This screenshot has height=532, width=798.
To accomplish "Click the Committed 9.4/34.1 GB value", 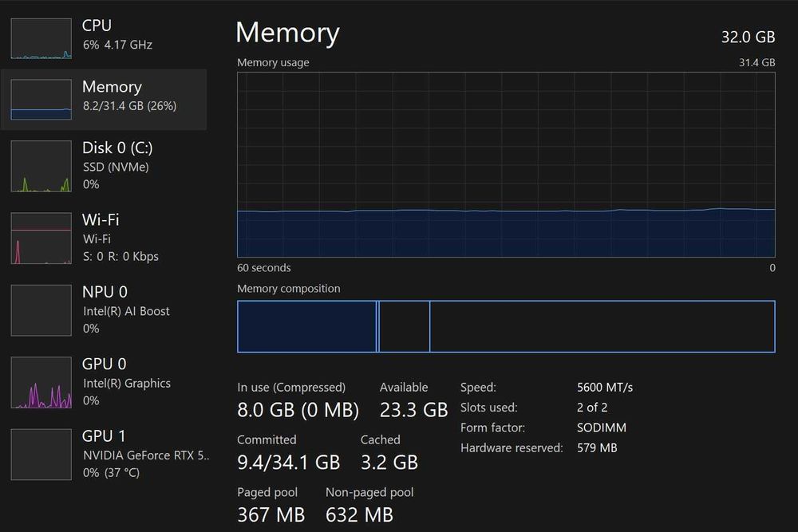I will (x=288, y=462).
